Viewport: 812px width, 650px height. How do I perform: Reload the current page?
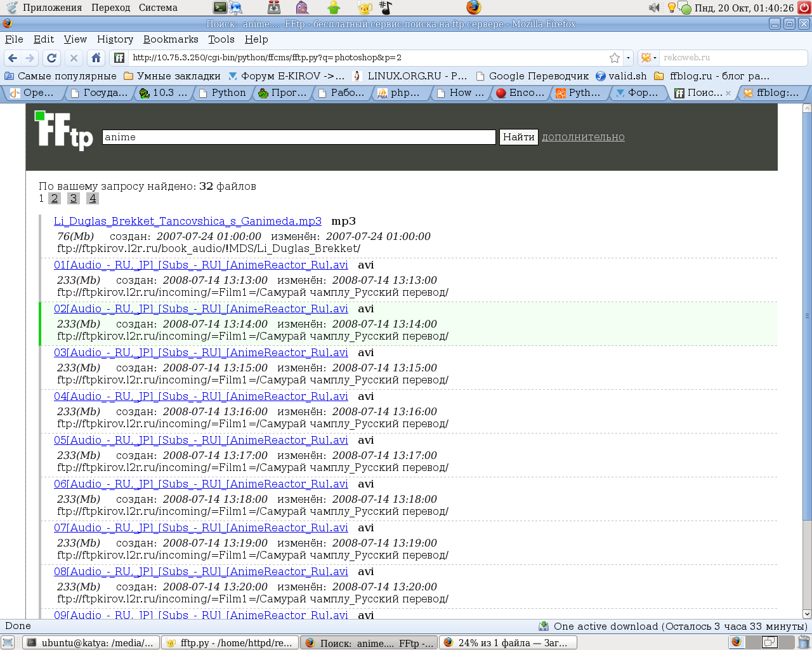(52, 58)
